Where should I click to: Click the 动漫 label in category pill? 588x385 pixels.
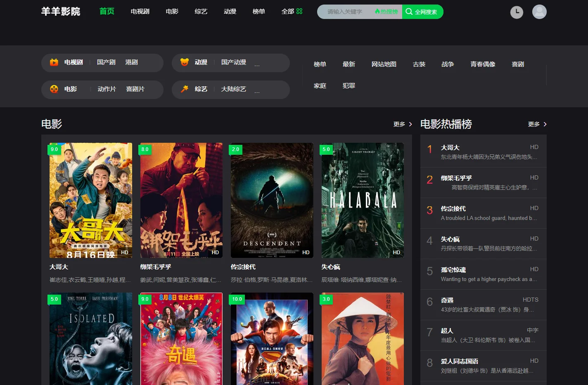click(x=201, y=62)
